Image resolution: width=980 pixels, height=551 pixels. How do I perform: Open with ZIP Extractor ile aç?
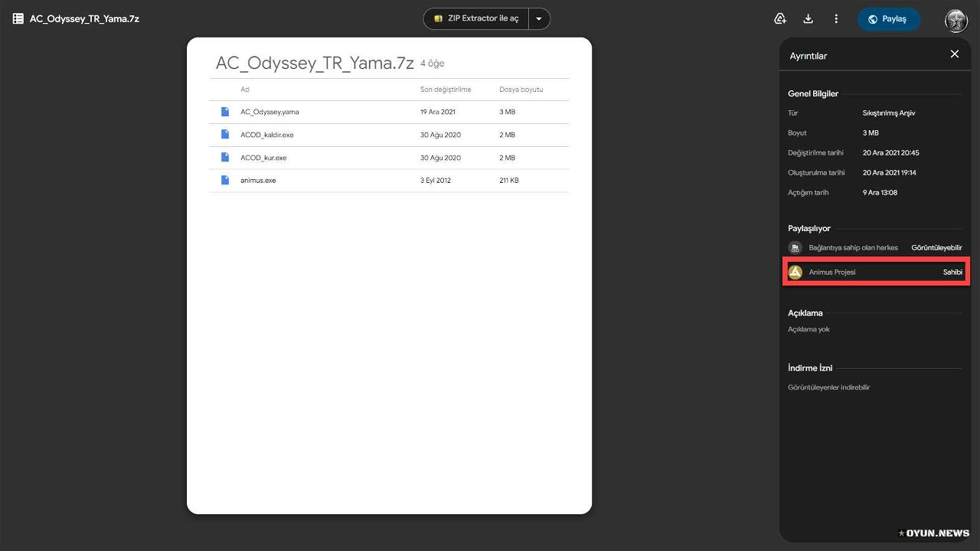(476, 18)
